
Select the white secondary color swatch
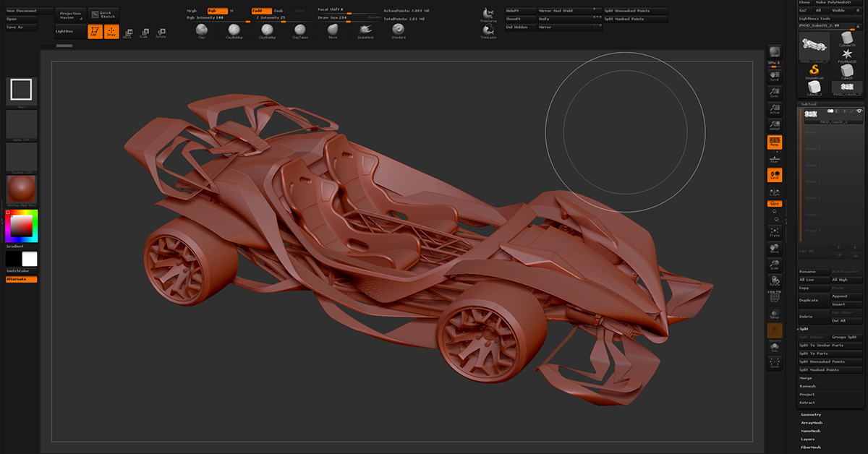click(30, 259)
